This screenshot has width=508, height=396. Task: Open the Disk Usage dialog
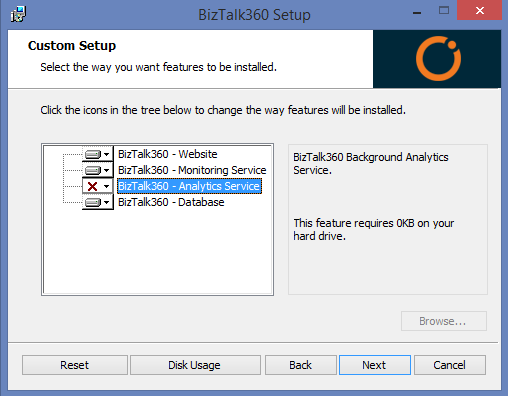coord(195,365)
